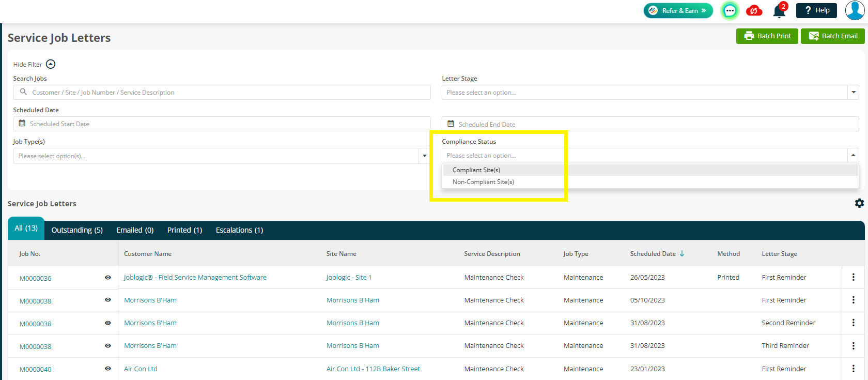Open actions menu for the 26/05/2023 job row
The image size is (868, 380).
point(853,277)
